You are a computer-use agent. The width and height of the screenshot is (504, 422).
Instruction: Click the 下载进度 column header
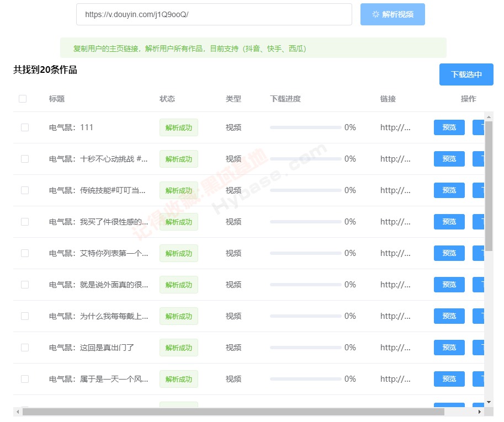285,99
